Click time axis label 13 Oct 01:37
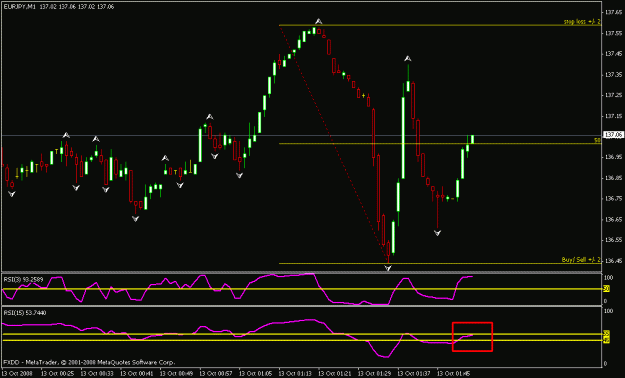This screenshot has height=378, width=625. 414,374
